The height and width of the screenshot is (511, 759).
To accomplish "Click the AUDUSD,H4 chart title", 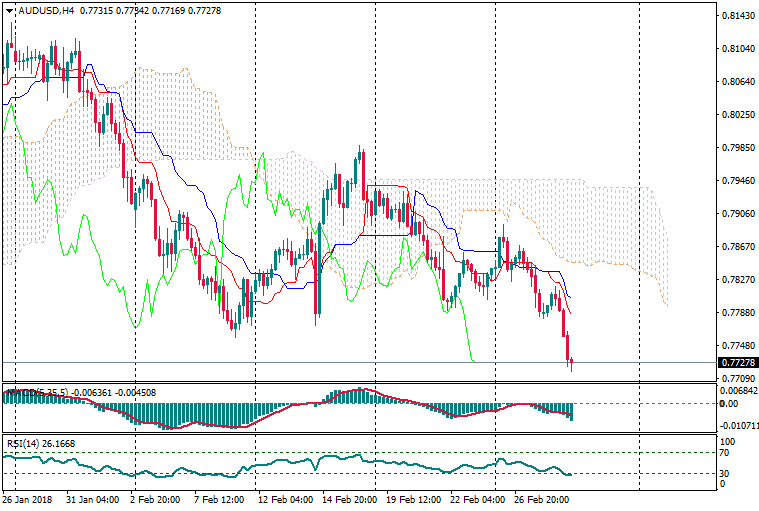I will [46, 11].
